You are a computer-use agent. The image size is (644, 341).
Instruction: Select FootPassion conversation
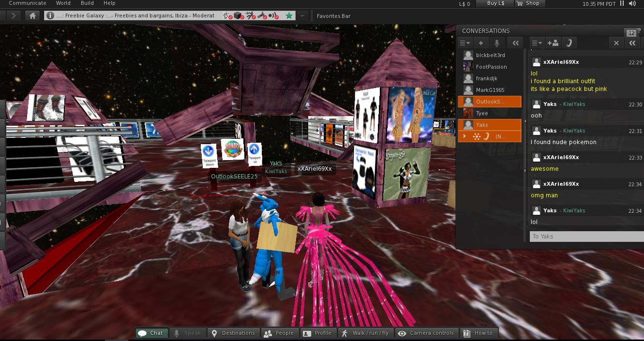point(490,67)
